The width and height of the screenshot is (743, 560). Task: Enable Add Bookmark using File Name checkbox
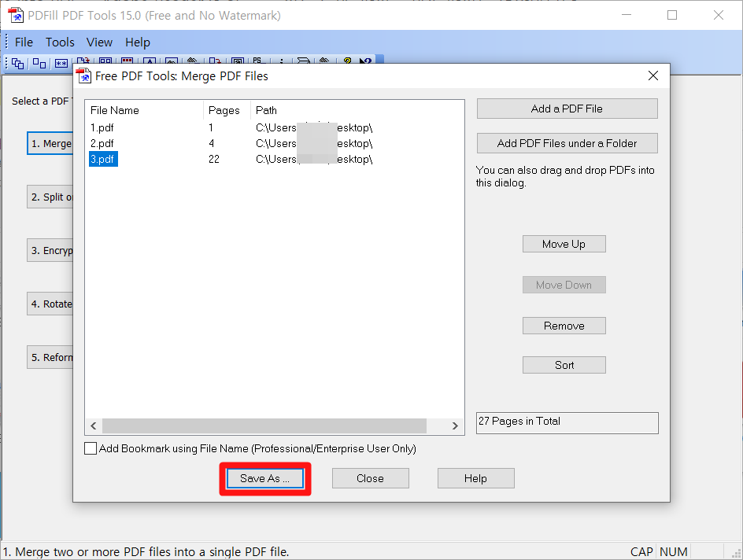91,448
